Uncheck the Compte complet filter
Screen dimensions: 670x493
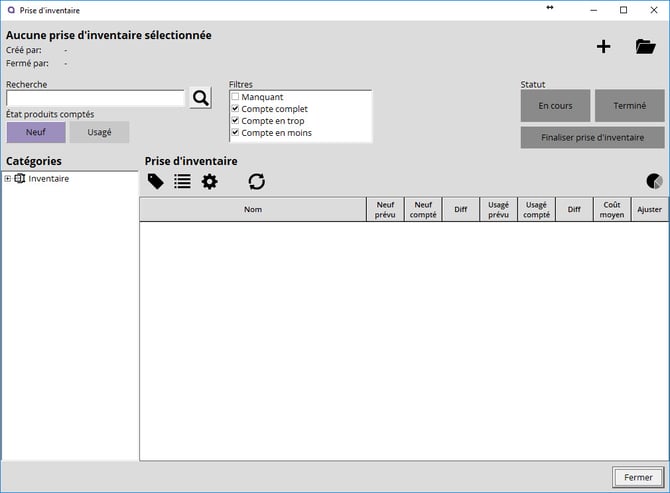point(236,109)
